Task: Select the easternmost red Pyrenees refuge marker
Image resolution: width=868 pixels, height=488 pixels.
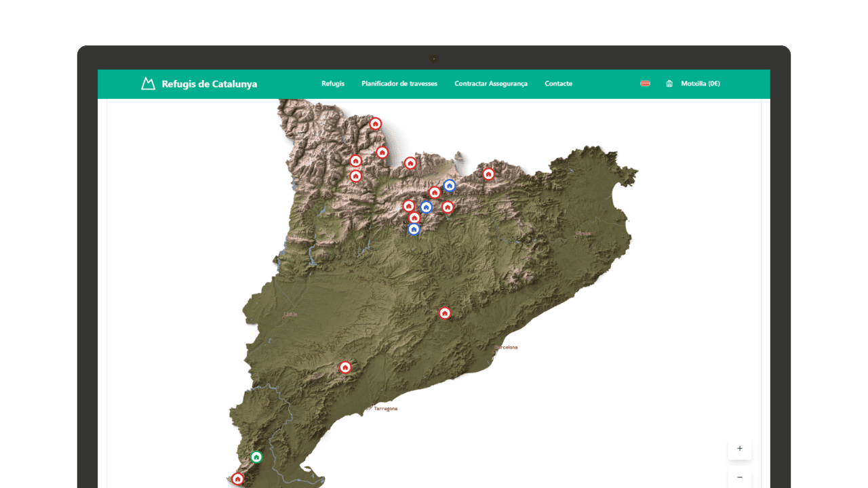Action: click(488, 174)
